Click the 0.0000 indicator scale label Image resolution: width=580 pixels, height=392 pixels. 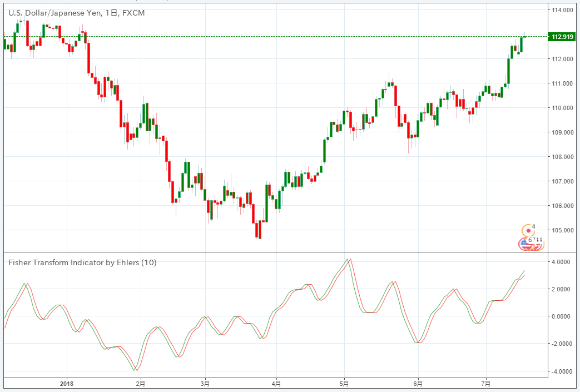561,316
